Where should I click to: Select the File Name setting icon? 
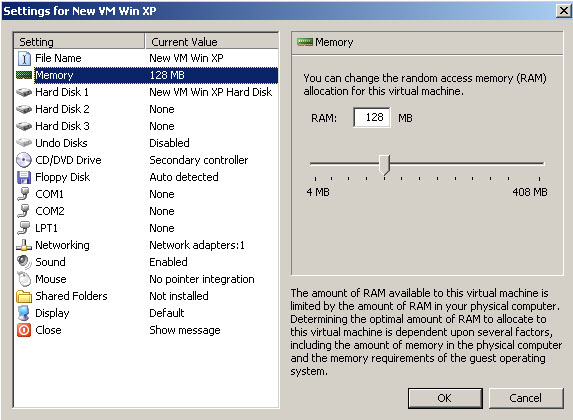coord(24,58)
